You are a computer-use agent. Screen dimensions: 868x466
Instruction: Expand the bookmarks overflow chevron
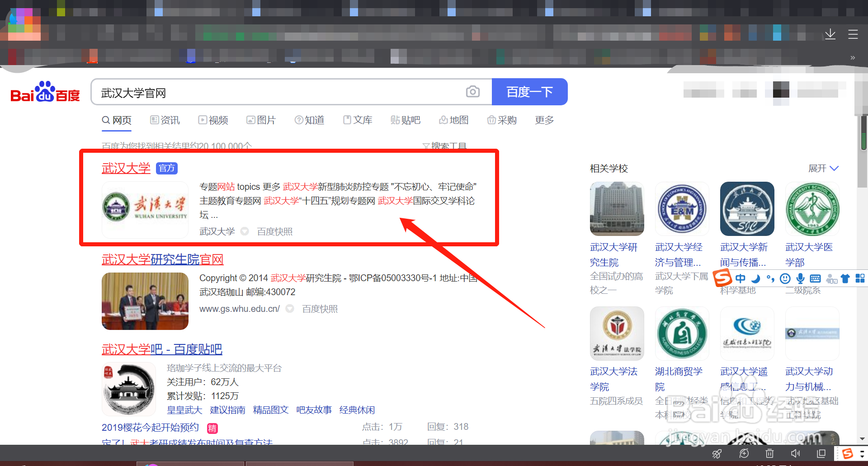coord(853,58)
